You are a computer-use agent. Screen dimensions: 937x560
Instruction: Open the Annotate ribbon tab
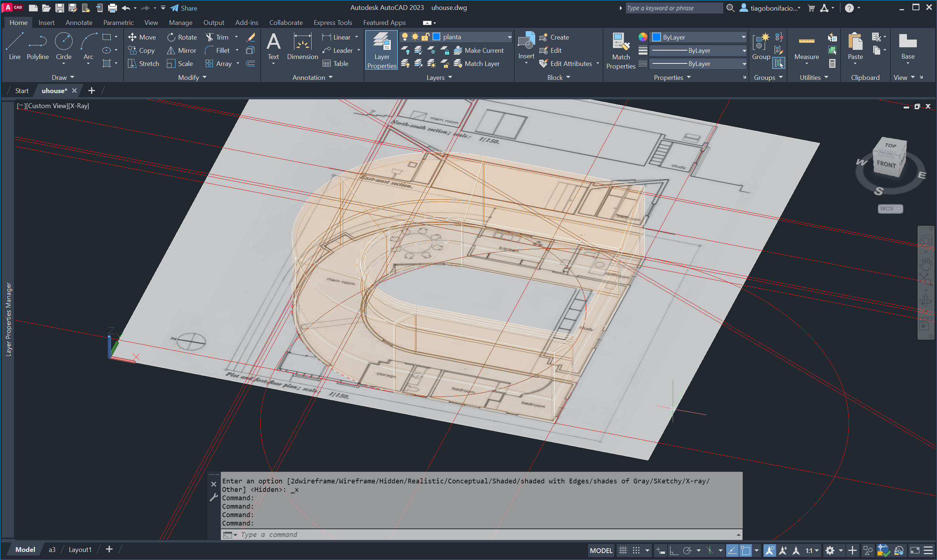coord(79,23)
